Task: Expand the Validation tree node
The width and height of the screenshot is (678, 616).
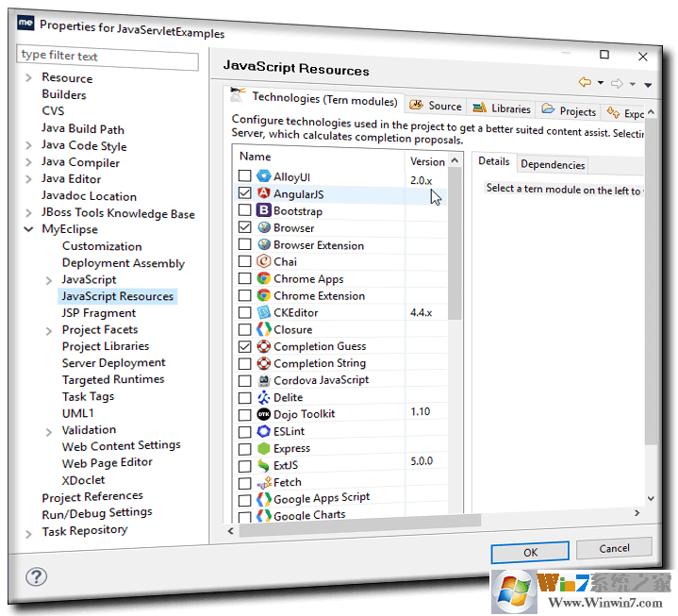Action: (x=49, y=430)
